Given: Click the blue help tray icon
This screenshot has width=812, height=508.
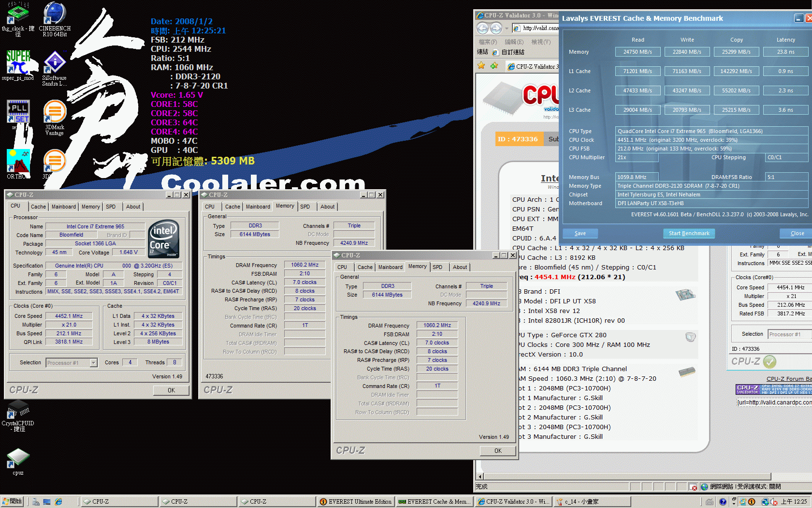Looking at the screenshot, I should click(x=723, y=502).
